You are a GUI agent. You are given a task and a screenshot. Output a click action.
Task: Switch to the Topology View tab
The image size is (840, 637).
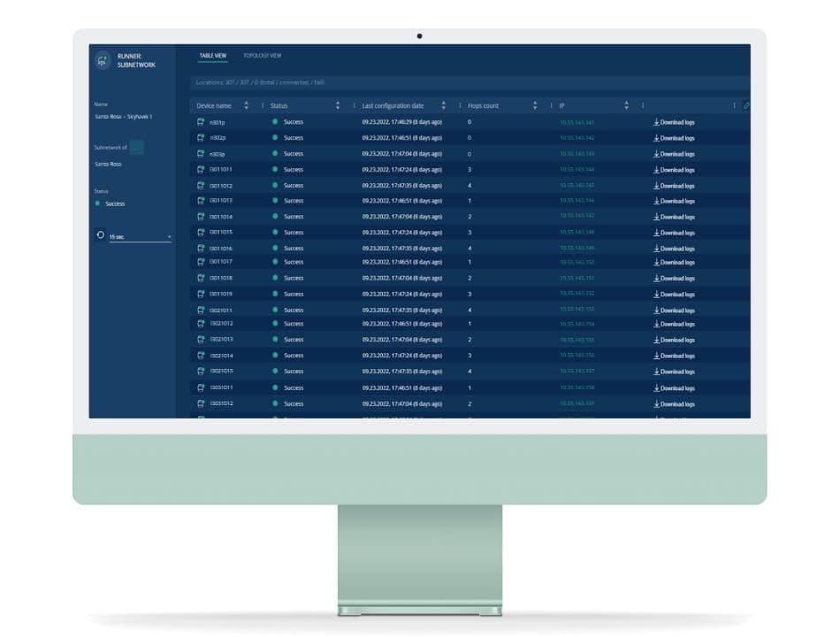(x=262, y=56)
